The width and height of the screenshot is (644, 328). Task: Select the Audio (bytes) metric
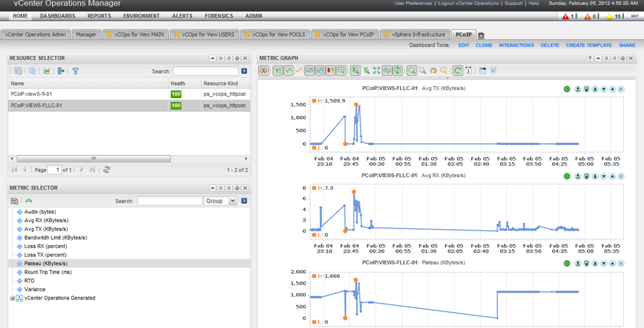pos(40,212)
